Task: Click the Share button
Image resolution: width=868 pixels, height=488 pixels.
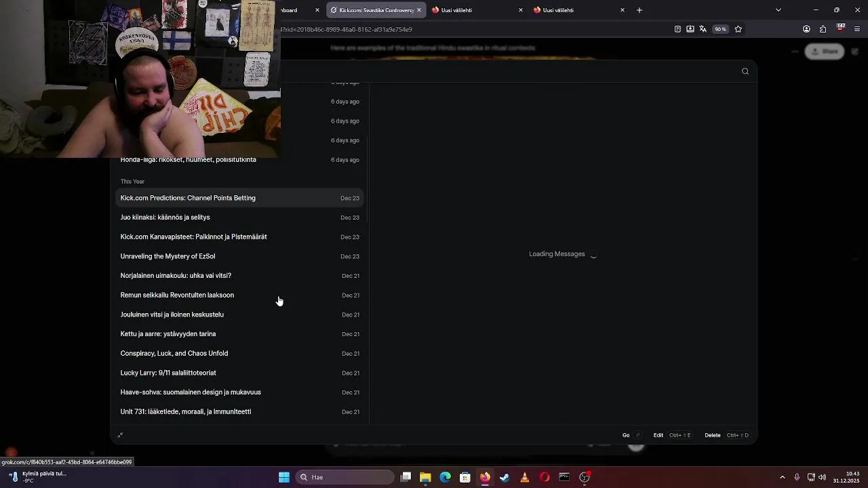Action: pyautogui.click(x=825, y=52)
